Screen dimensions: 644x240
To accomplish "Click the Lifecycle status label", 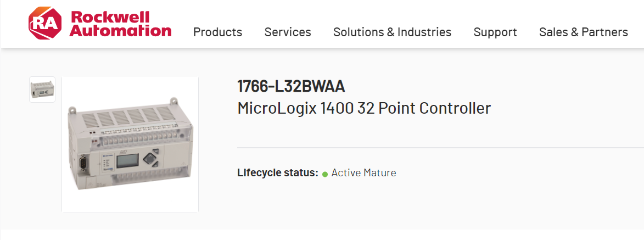I will [x=277, y=173].
